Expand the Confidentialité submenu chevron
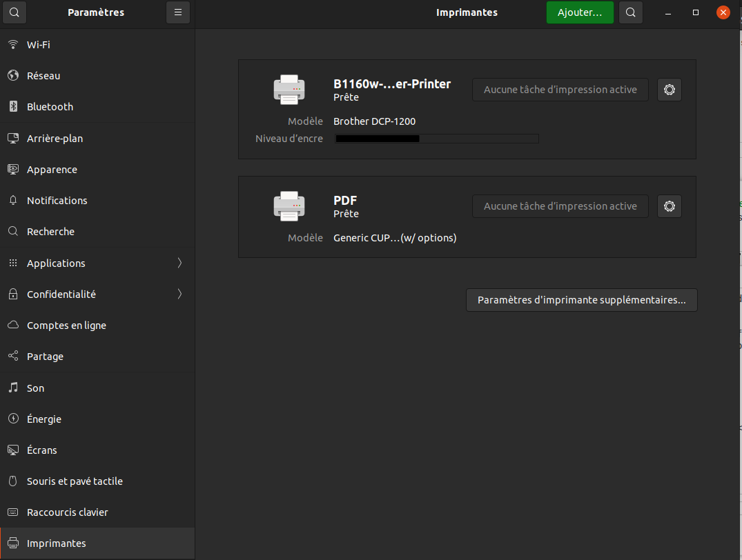Viewport: 742px width, 560px height. 179,294
